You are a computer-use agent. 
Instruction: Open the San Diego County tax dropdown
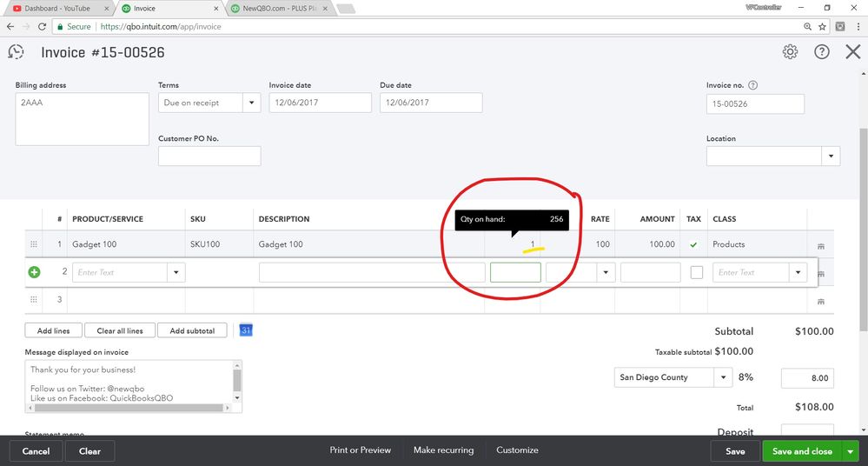click(723, 377)
